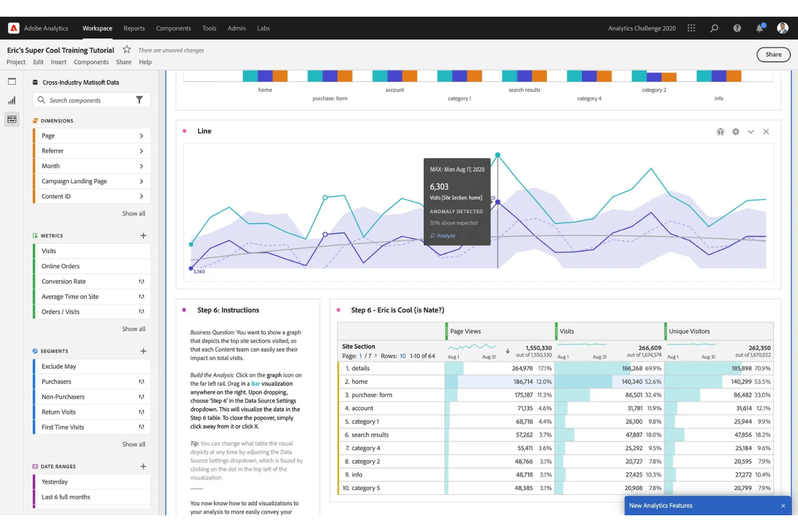Add a new metric with plus icon
Screen dimensions: 798x532
(x=143, y=236)
